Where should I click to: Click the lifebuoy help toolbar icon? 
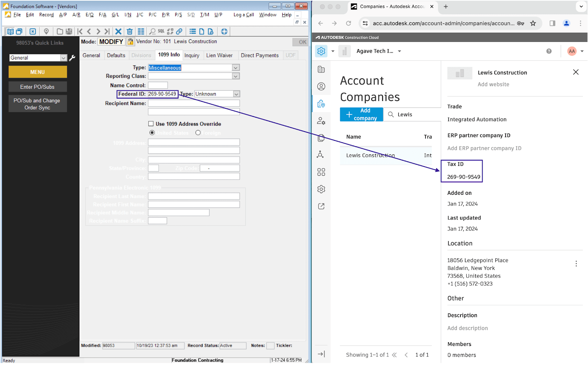point(224,32)
